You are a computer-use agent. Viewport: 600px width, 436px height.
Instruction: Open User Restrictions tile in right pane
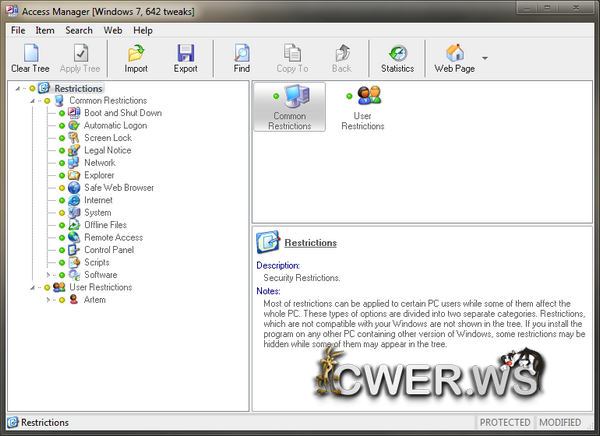(362, 107)
